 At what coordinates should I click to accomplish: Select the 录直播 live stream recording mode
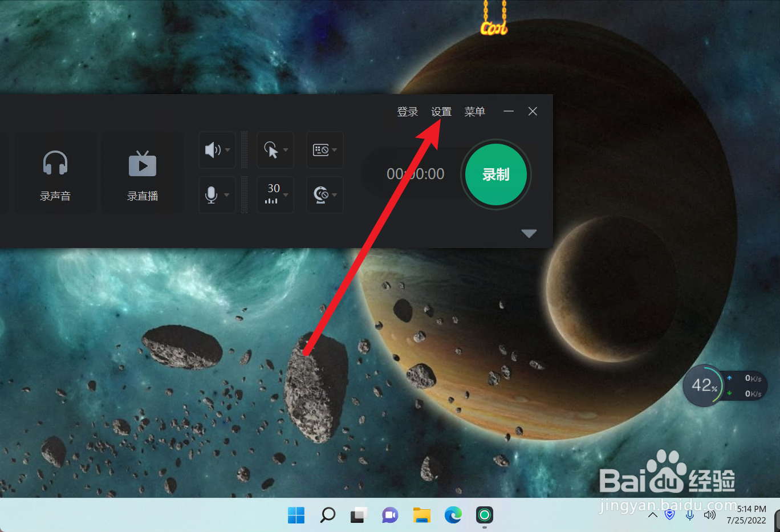tap(143, 173)
